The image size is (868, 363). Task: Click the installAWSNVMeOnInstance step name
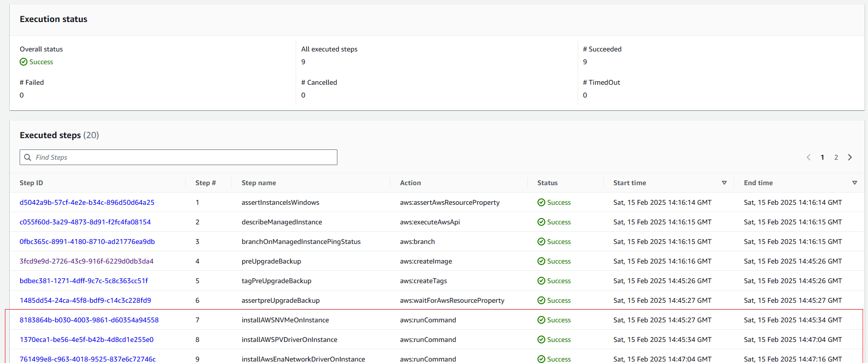coord(285,320)
